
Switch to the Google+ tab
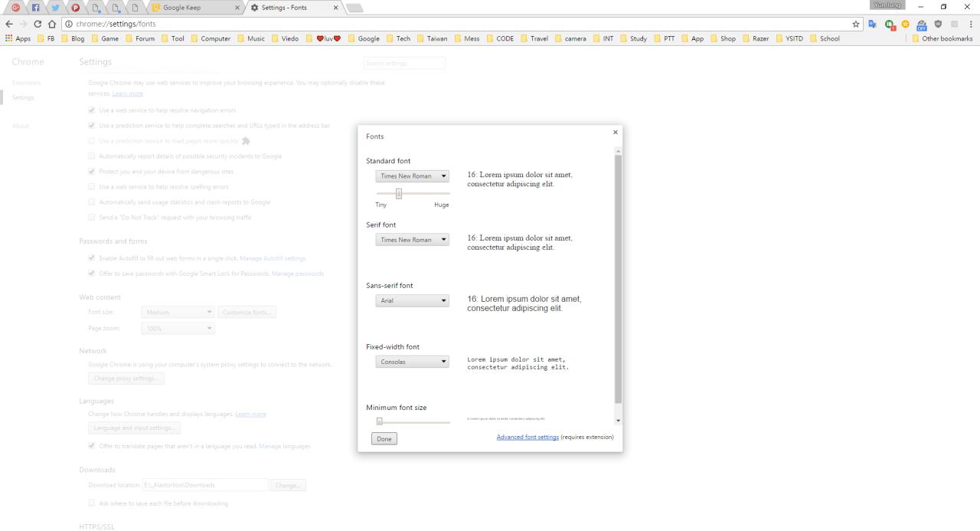[15, 8]
